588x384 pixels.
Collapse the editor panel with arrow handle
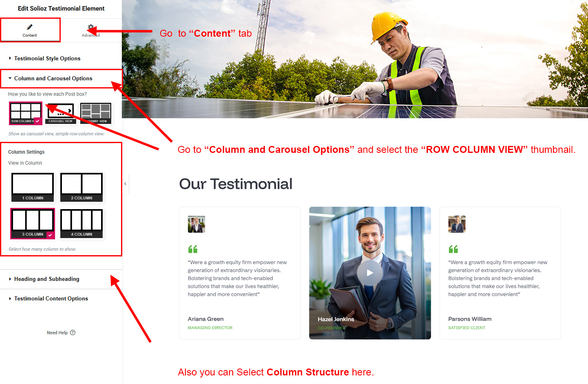coord(126,184)
